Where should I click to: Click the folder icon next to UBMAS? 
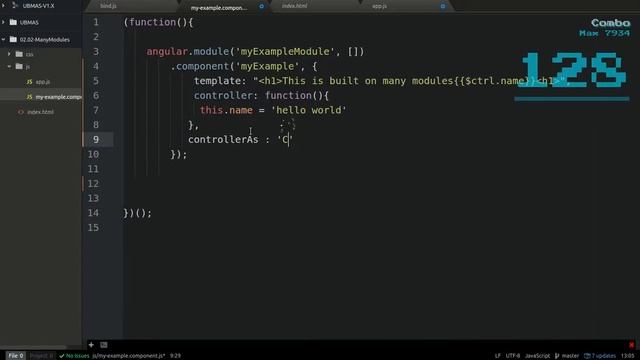pyautogui.click(x=13, y=22)
